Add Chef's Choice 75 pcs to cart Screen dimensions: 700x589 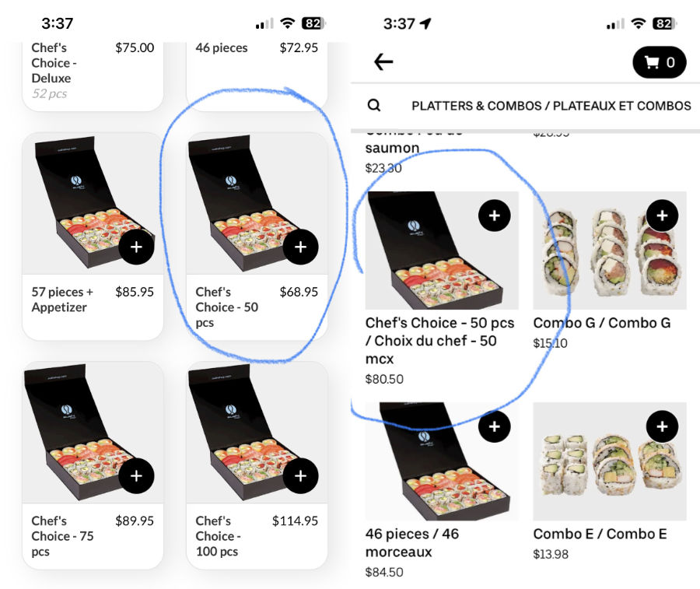(x=136, y=476)
